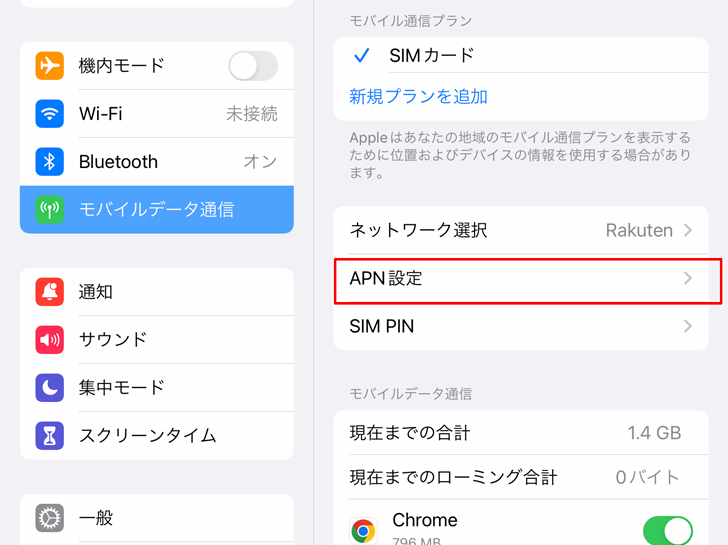
Task: Tap the スクリーンタイム hourglass icon
Action: pos(50,435)
